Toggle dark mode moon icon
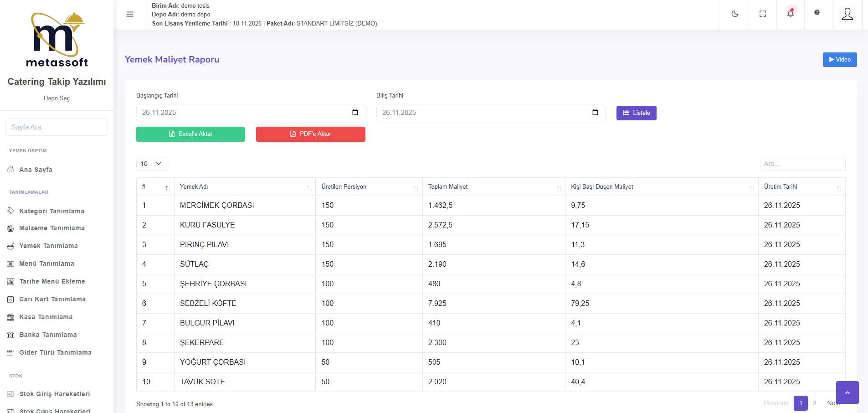The width and height of the screenshot is (868, 413). click(734, 14)
